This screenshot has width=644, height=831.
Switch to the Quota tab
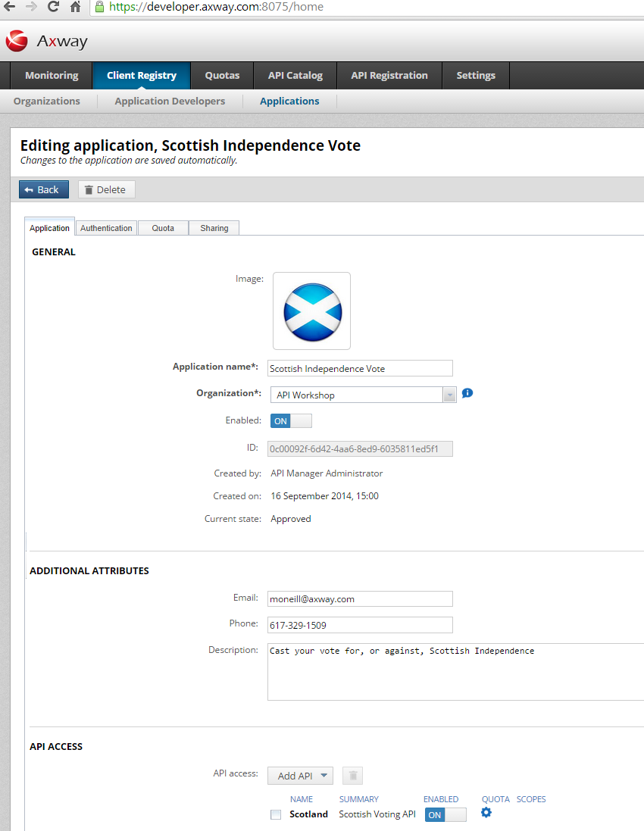pyautogui.click(x=163, y=228)
